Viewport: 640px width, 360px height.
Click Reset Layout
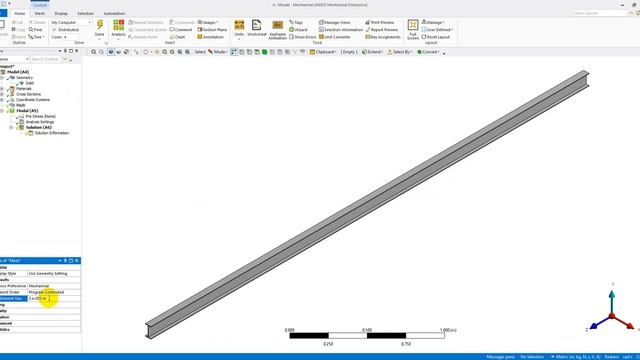pos(436,37)
